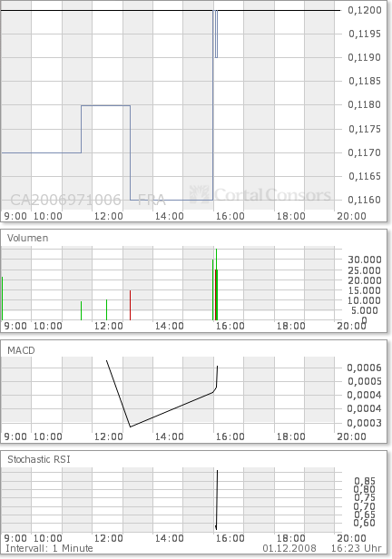Select the Volumen panel title
The height and width of the screenshot is (559, 392).
coord(28,238)
